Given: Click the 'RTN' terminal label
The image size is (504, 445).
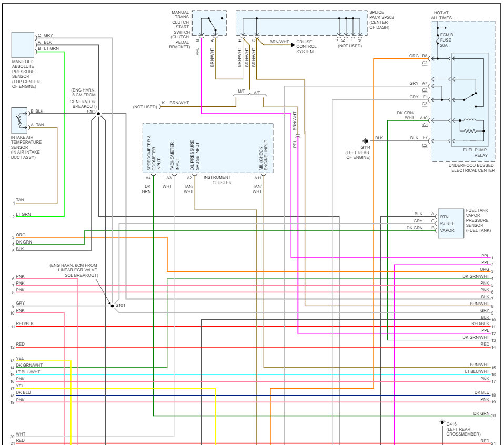Looking at the screenshot, I should 444,217.
